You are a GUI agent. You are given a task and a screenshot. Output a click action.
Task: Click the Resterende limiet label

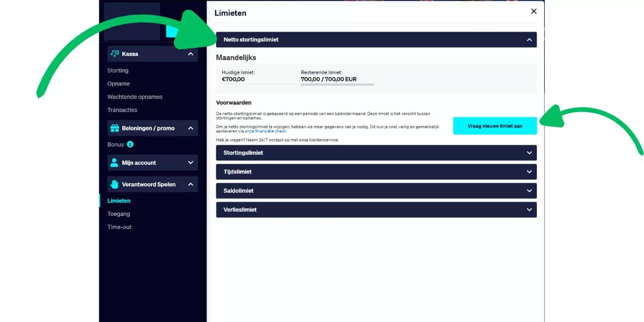click(x=321, y=72)
